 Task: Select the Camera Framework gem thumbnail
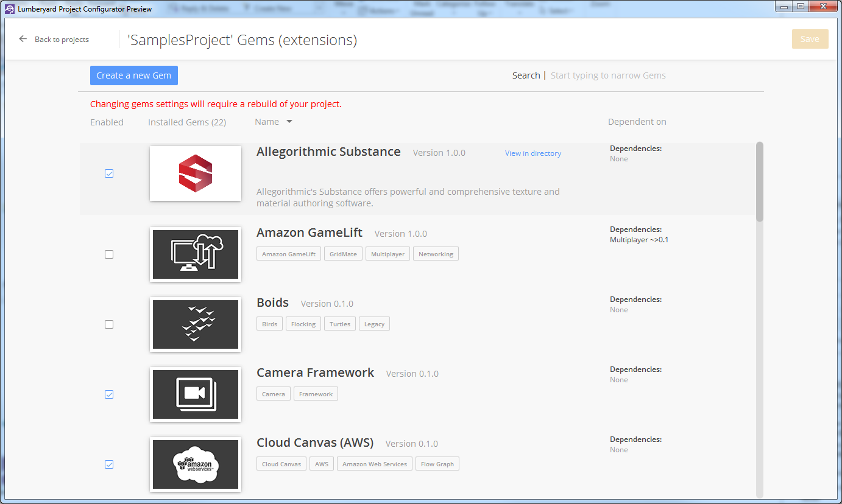point(196,394)
